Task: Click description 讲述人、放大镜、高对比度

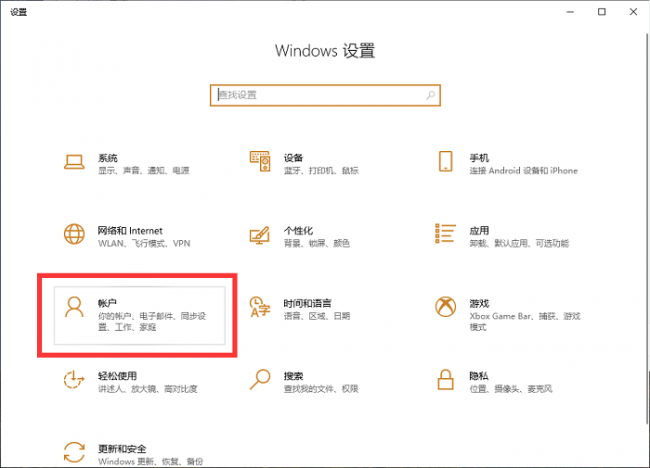Action: pyautogui.click(x=148, y=389)
